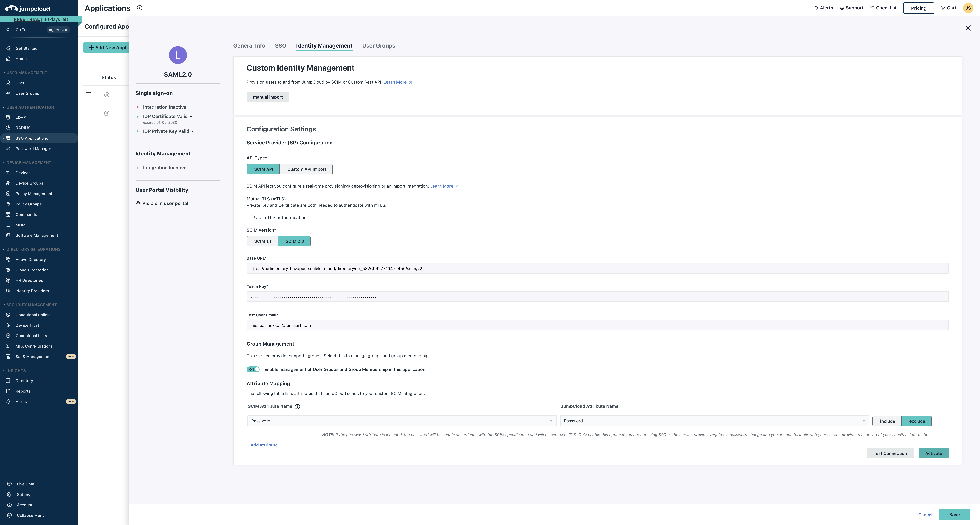
Task: Click in the Test User Email field
Action: pyautogui.click(x=597, y=325)
